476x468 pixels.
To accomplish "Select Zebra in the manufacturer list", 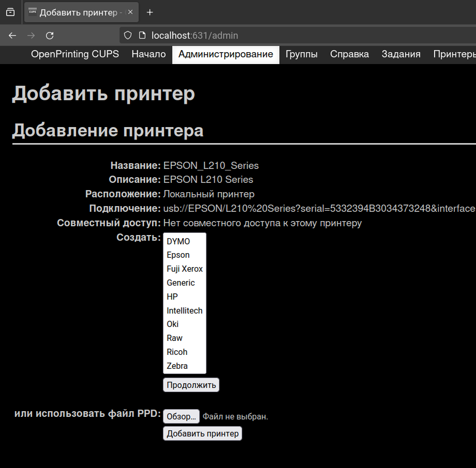I will (185, 366).
